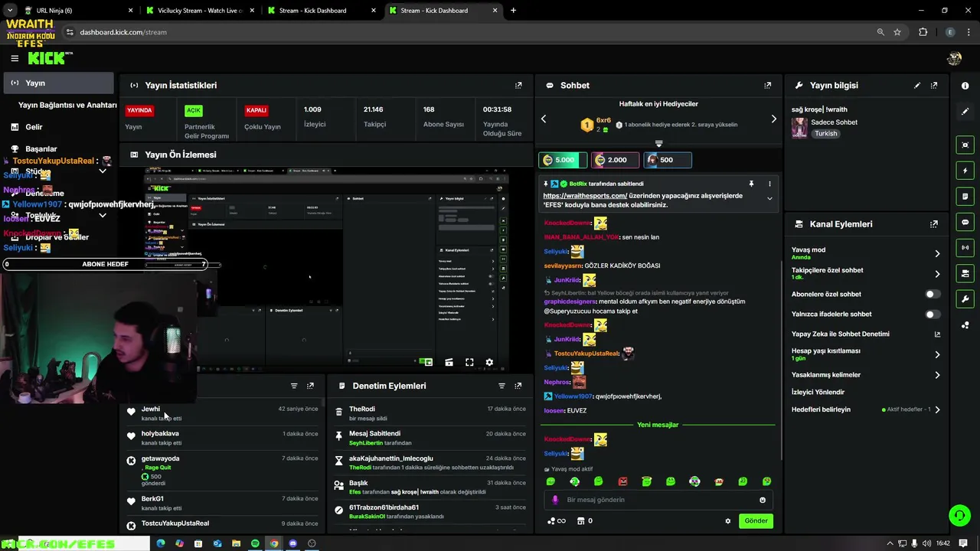Viewport: 980px width, 551px height.
Task: Toggle Abonelere özel sohbet switch
Action: coord(933,294)
